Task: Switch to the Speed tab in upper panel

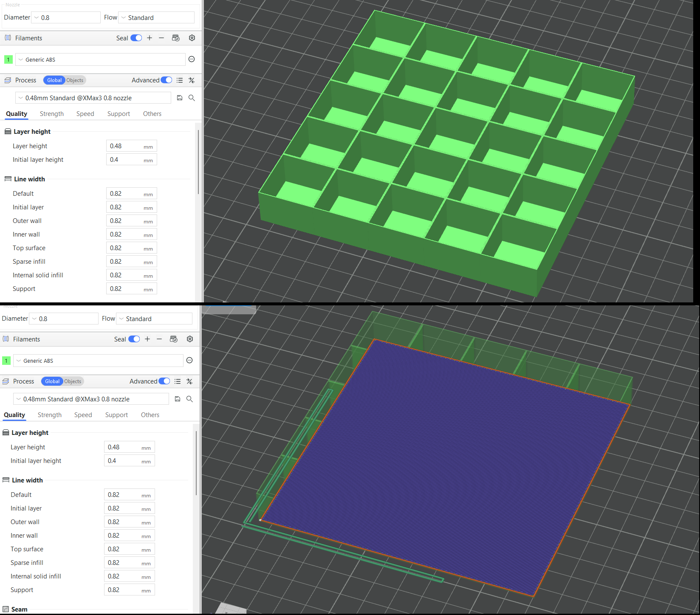Action: click(85, 114)
